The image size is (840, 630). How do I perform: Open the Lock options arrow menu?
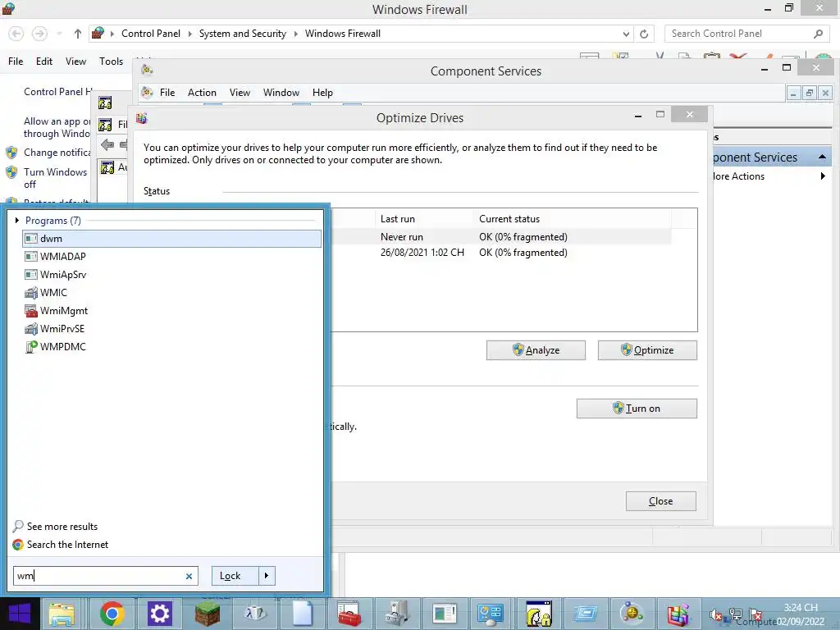tap(267, 576)
